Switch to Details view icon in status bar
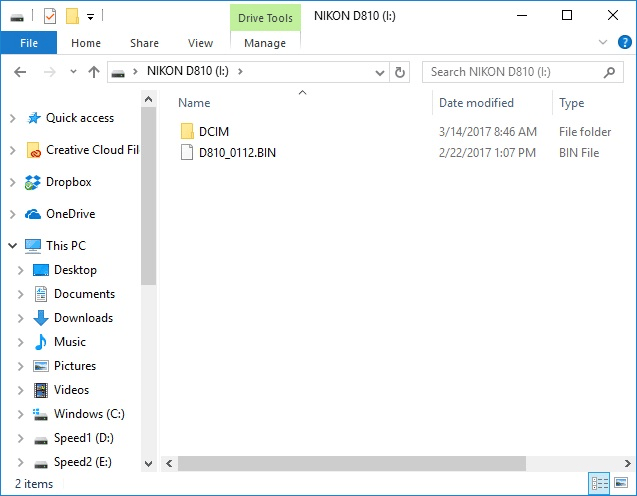The image size is (637, 496). (x=600, y=484)
